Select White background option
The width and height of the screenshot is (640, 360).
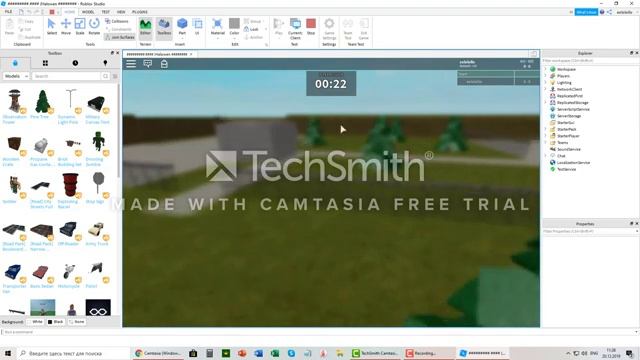[35, 322]
